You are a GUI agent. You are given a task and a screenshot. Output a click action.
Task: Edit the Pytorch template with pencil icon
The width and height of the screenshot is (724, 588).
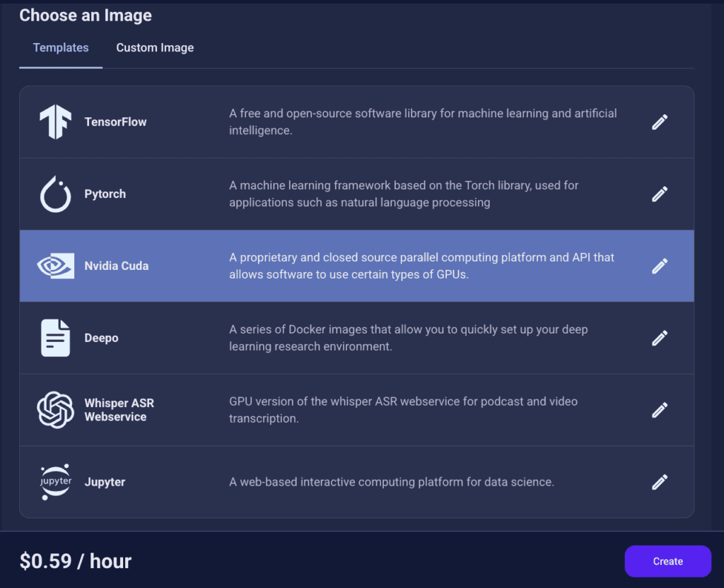pos(660,194)
